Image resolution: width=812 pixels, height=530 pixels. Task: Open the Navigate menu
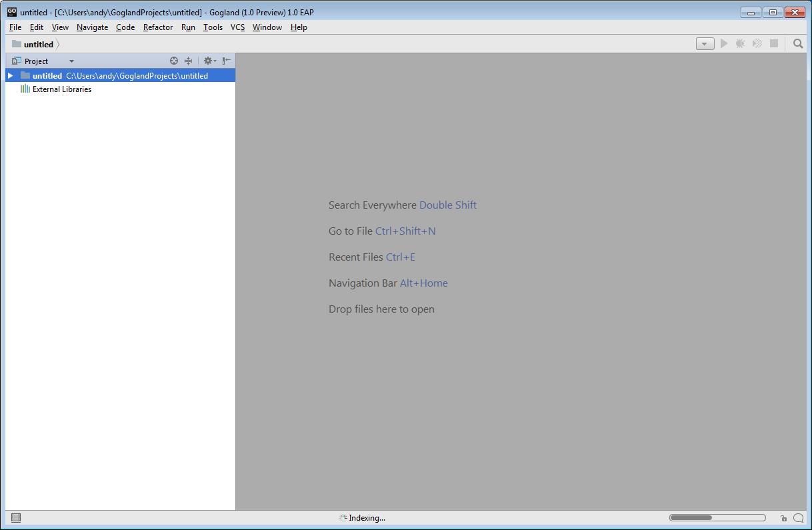coord(92,27)
